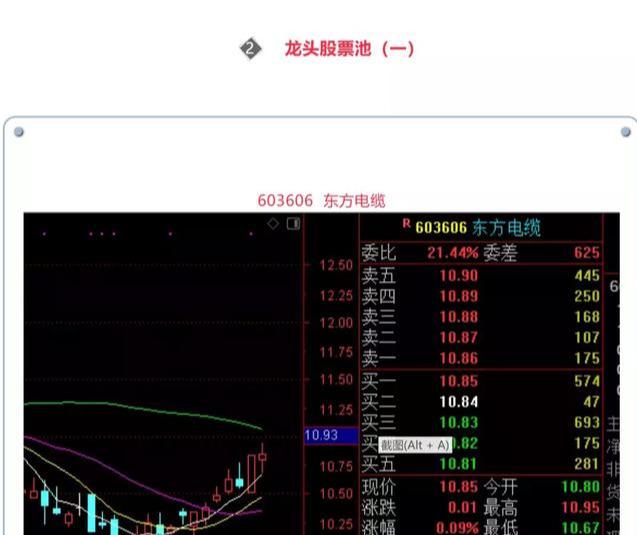Select 买一 price 10.85
This screenshot has width=637, height=535.
click(459, 381)
